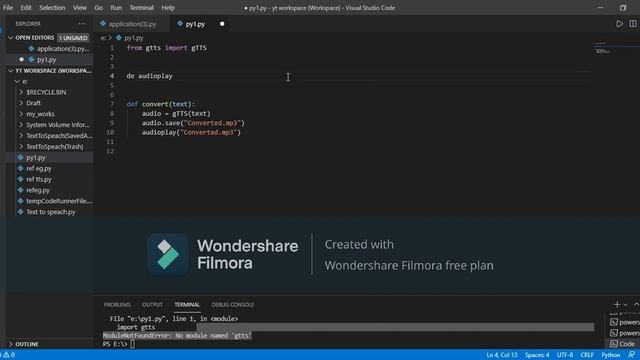Add a new terminal with plus icon
This screenshot has height=360, width=640.
617,304
